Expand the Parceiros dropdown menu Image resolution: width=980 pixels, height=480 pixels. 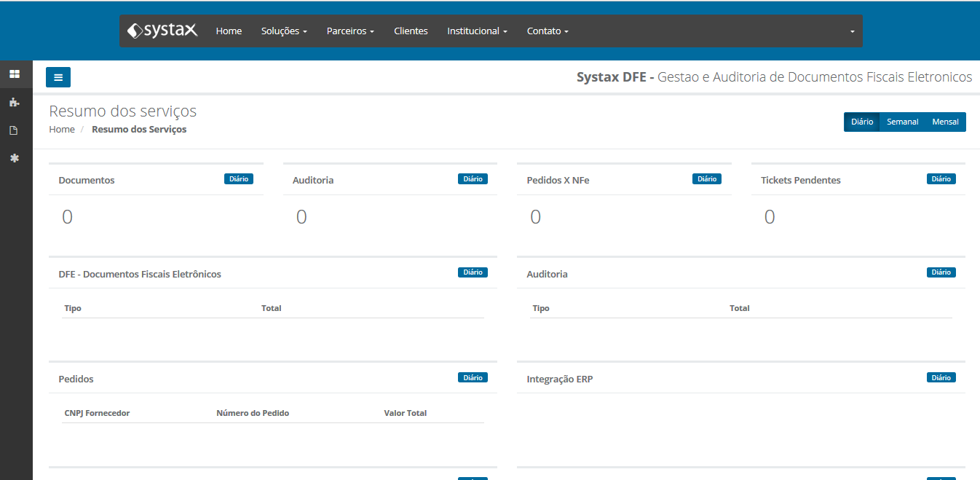click(350, 31)
